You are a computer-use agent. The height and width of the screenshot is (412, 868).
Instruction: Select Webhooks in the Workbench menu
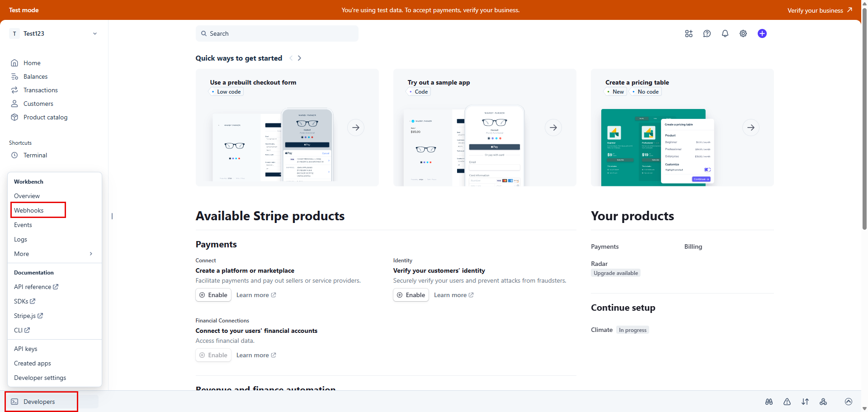29,210
